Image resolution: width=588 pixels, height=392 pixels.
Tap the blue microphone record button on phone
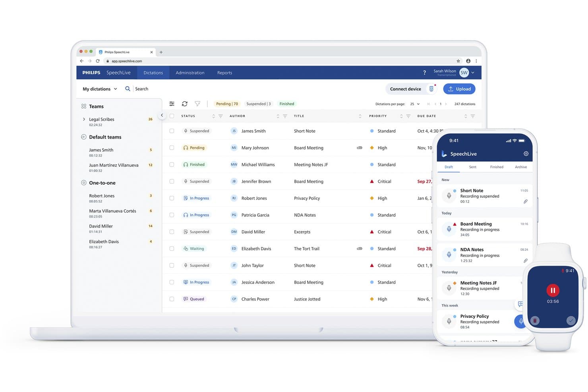click(x=520, y=321)
